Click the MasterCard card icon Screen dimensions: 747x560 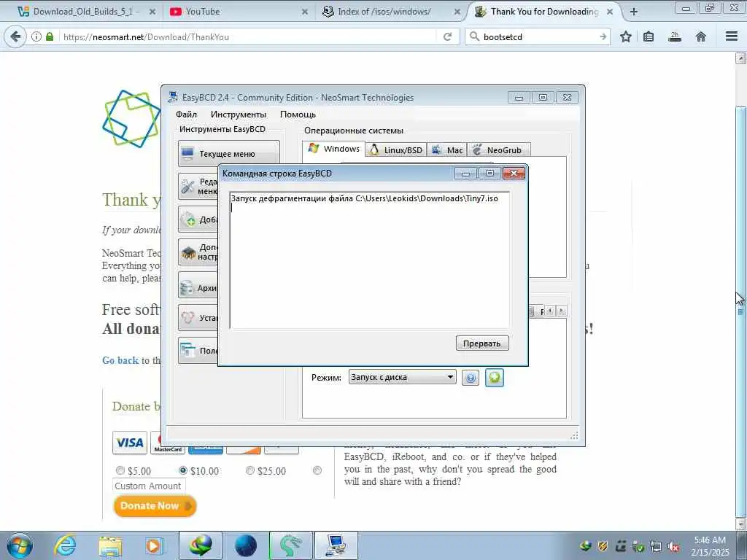168,443
